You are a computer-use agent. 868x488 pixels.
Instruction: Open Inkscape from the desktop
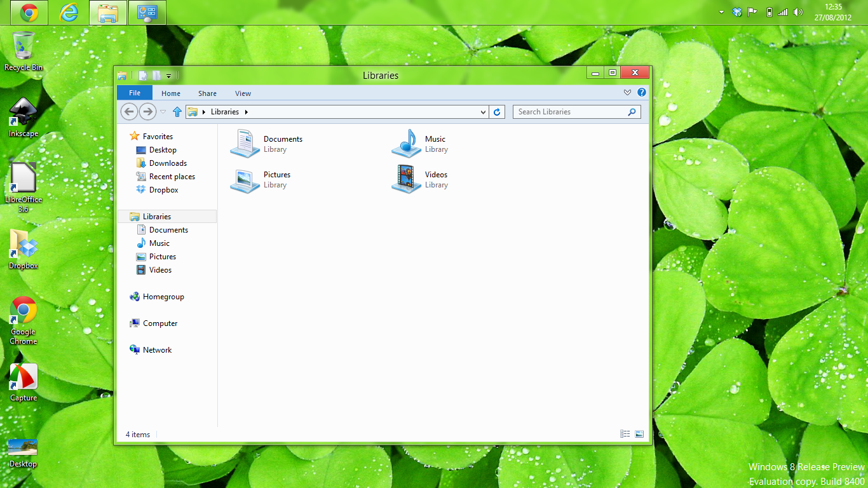pos(24,112)
